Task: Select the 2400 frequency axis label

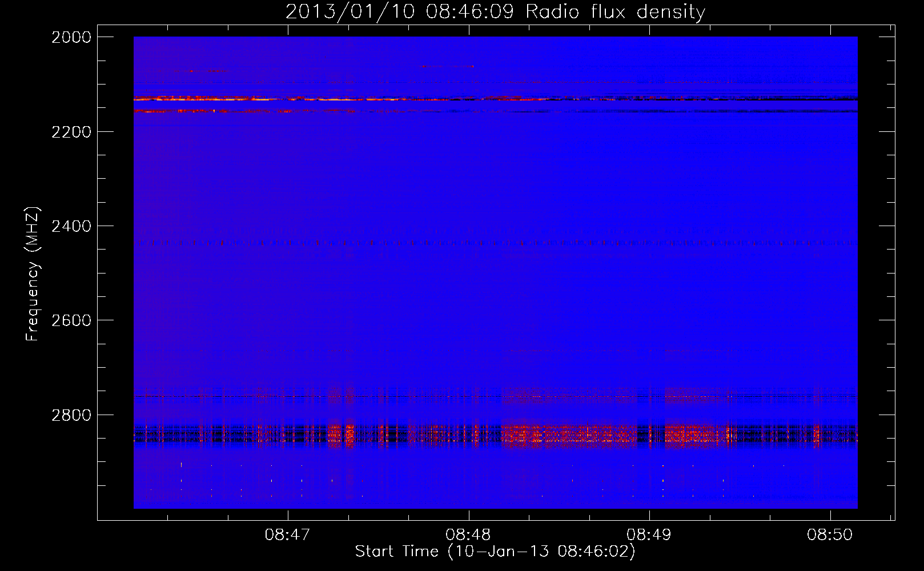Action: [x=71, y=226]
